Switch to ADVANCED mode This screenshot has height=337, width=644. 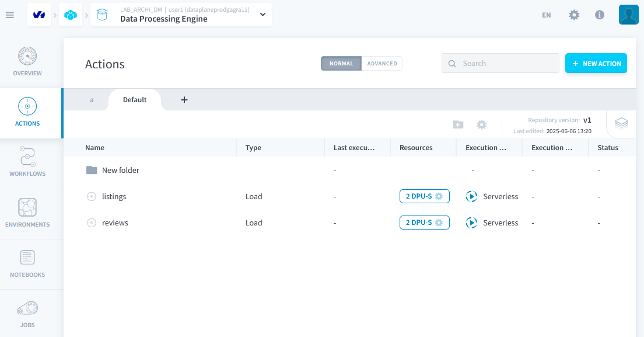pos(382,63)
